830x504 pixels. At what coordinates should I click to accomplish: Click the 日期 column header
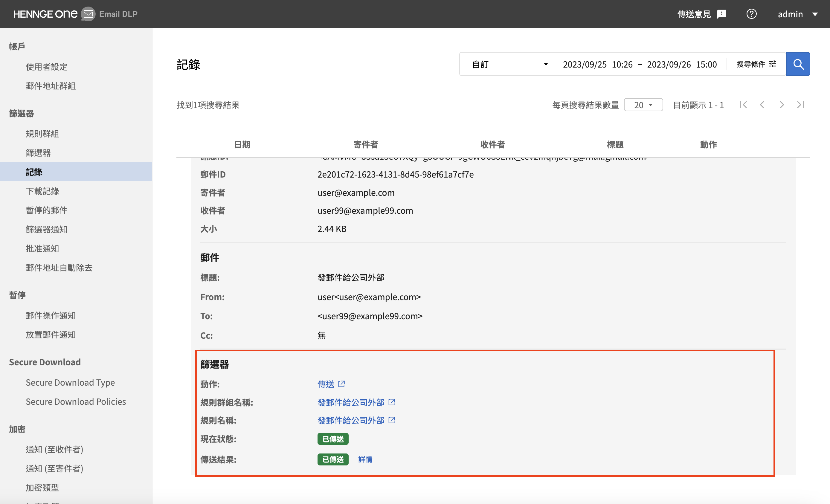click(x=242, y=144)
